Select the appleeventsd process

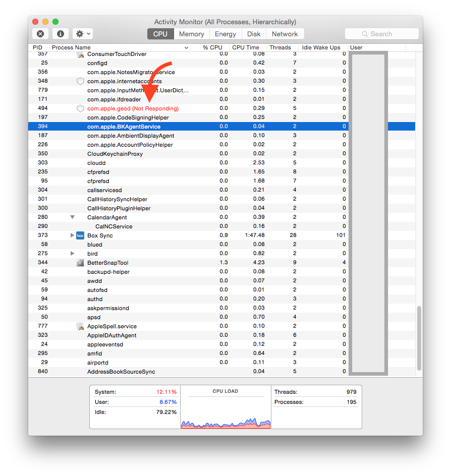[x=221, y=344]
